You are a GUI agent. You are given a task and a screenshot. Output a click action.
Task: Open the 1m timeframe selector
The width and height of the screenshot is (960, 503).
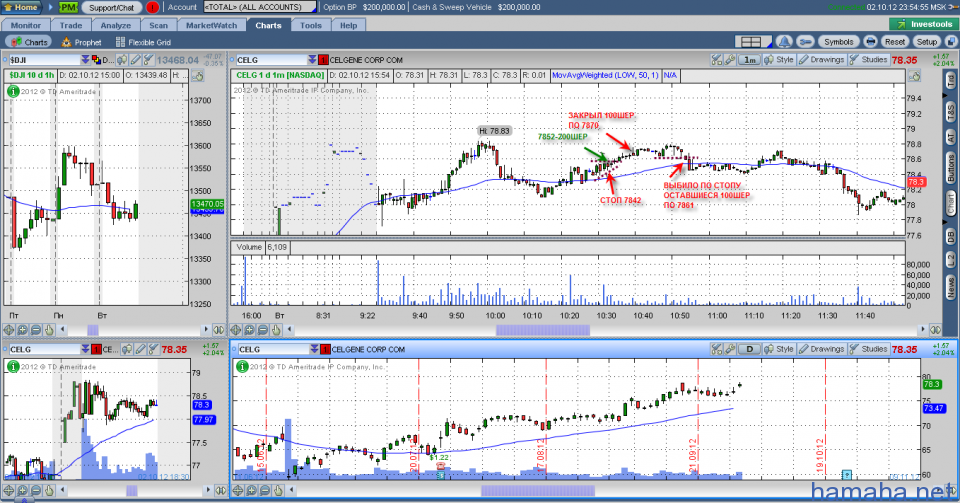[x=749, y=60]
